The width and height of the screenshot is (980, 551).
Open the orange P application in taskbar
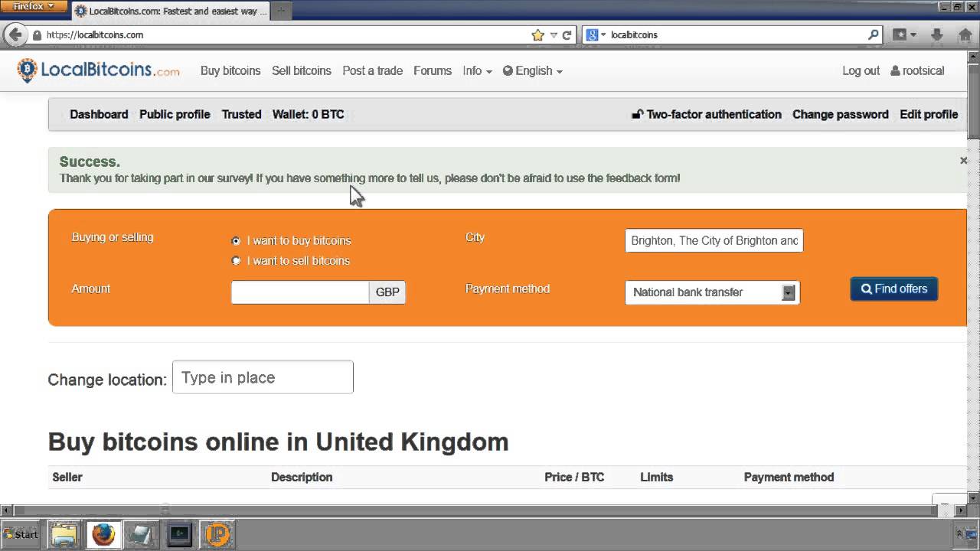pyautogui.click(x=217, y=534)
